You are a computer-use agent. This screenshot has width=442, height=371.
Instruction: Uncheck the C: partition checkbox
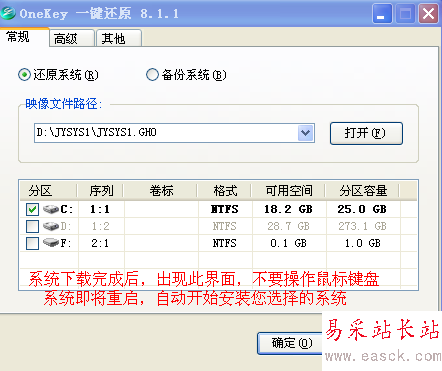tap(32, 209)
